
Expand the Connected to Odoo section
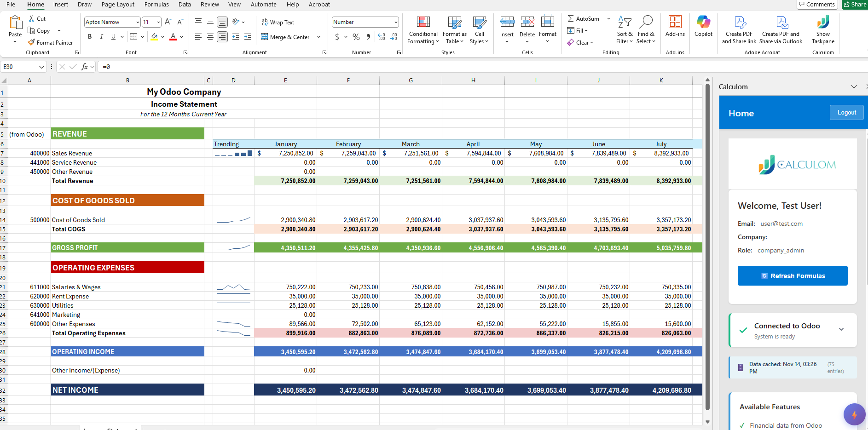[841, 329]
